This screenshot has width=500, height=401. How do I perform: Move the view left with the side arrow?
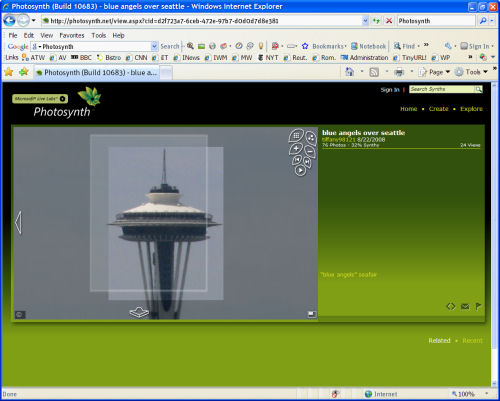point(18,222)
